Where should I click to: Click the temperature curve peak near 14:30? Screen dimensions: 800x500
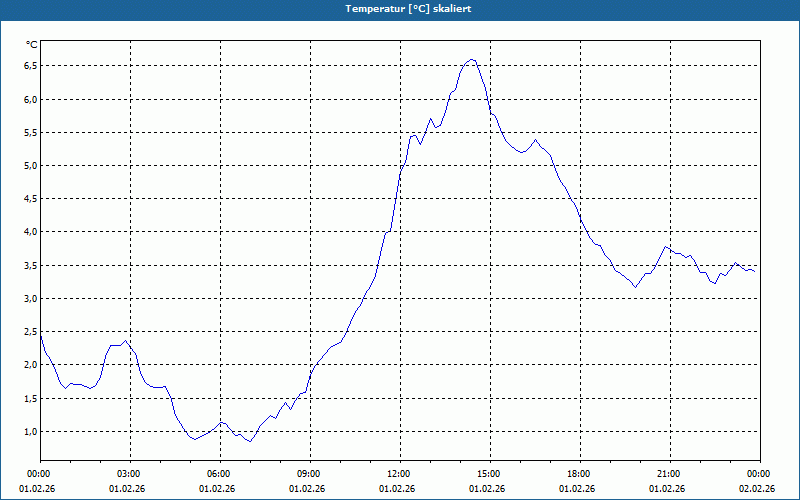click(472, 60)
